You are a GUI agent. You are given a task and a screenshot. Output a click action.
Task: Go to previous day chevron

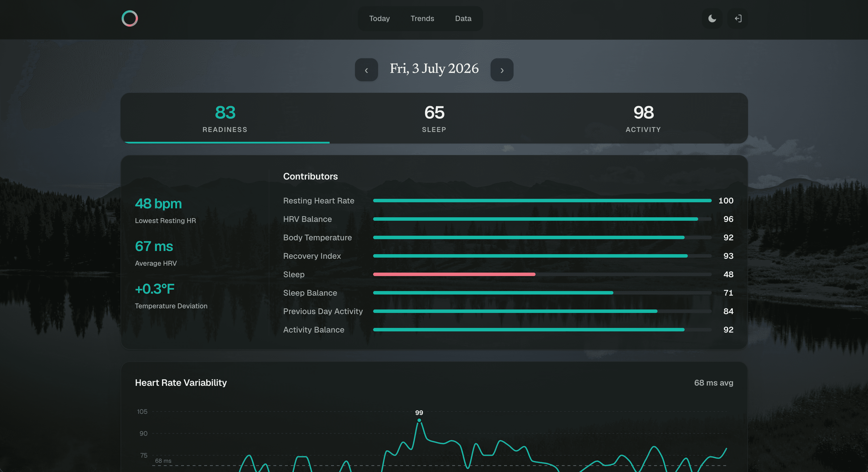366,70
